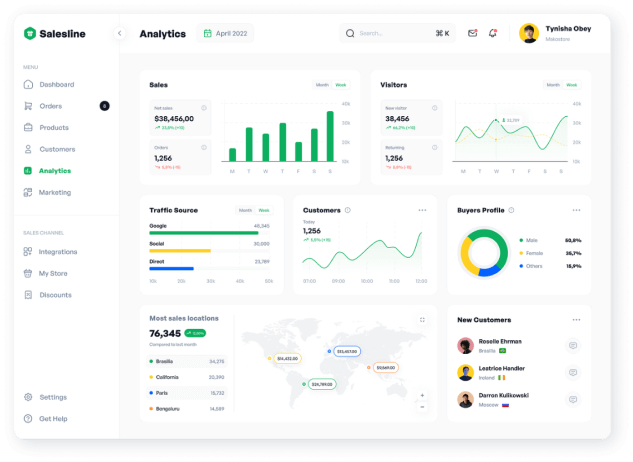The width and height of the screenshot is (633, 462).
Task: Collapse the sidebar with chevron button
Action: pyautogui.click(x=120, y=33)
